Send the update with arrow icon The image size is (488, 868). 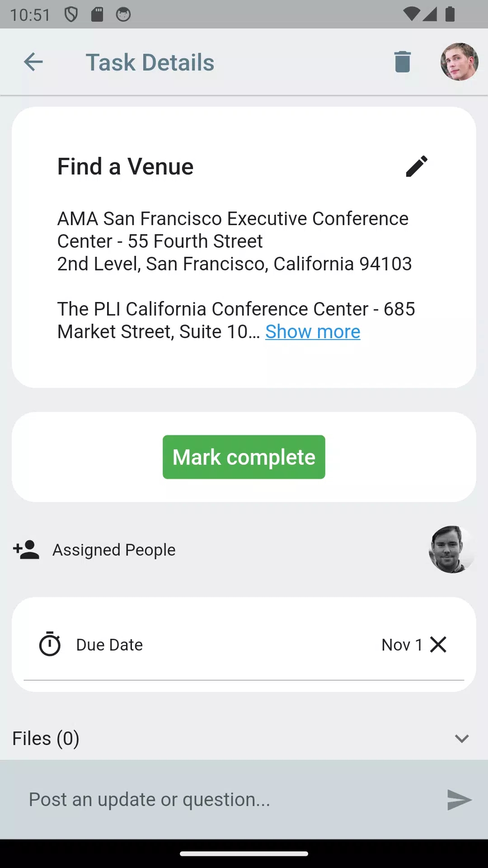[x=459, y=800]
